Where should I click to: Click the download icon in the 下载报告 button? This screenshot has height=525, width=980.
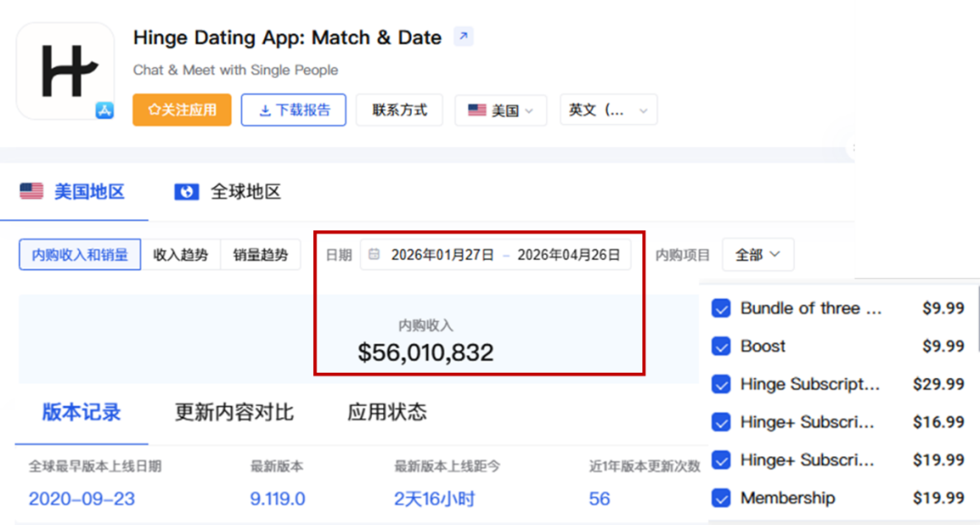tap(265, 111)
